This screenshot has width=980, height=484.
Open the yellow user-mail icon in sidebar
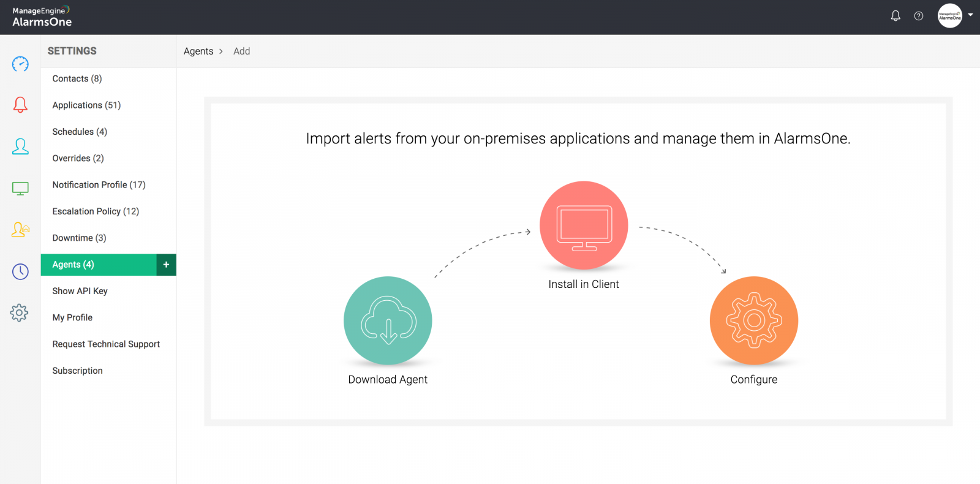click(x=20, y=230)
